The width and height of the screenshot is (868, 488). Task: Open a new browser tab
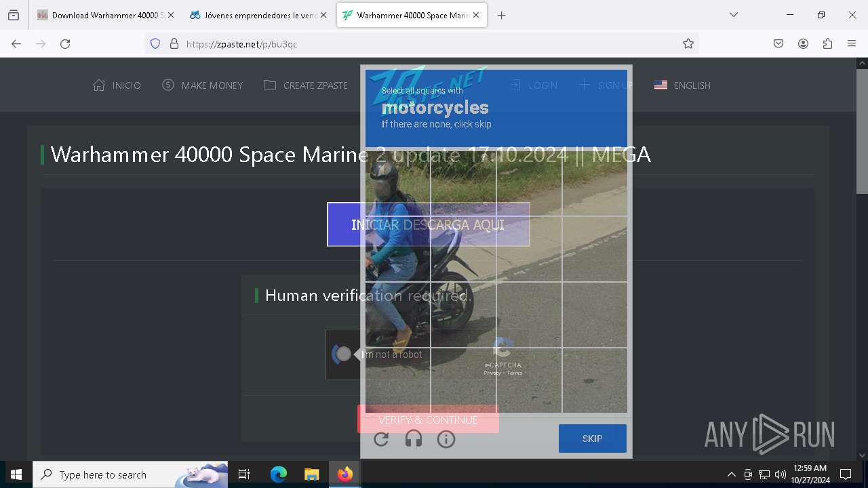pos(502,15)
